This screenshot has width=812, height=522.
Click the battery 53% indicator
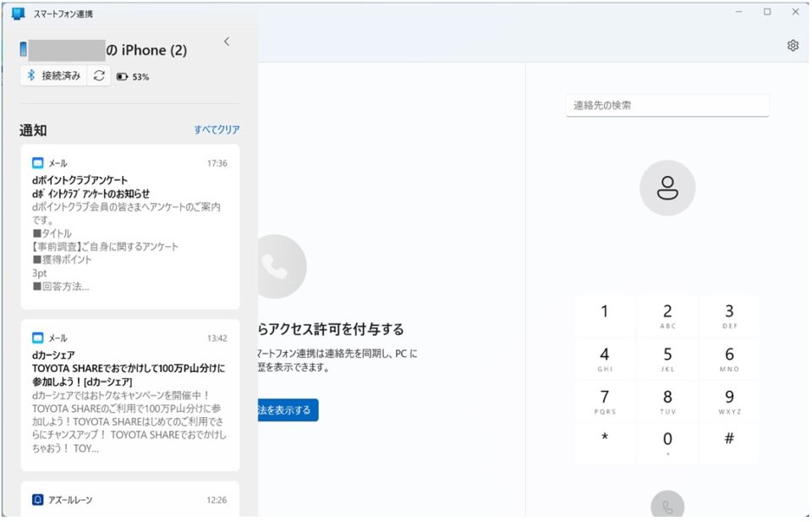tap(133, 77)
